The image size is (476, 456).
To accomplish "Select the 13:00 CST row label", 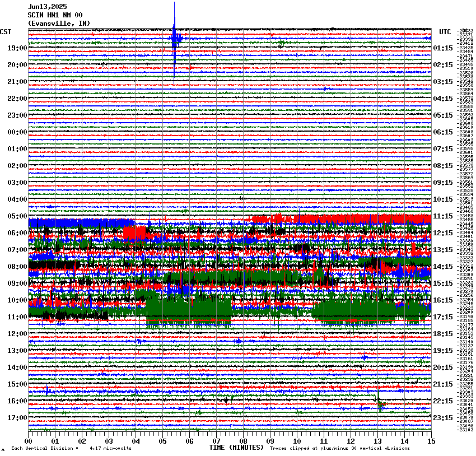I will pyautogui.click(x=17, y=351).
